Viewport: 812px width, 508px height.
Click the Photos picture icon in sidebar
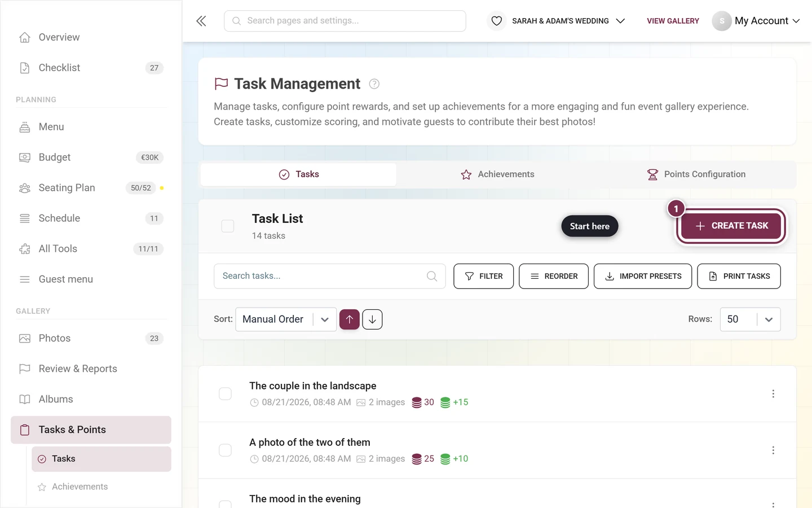coord(25,339)
